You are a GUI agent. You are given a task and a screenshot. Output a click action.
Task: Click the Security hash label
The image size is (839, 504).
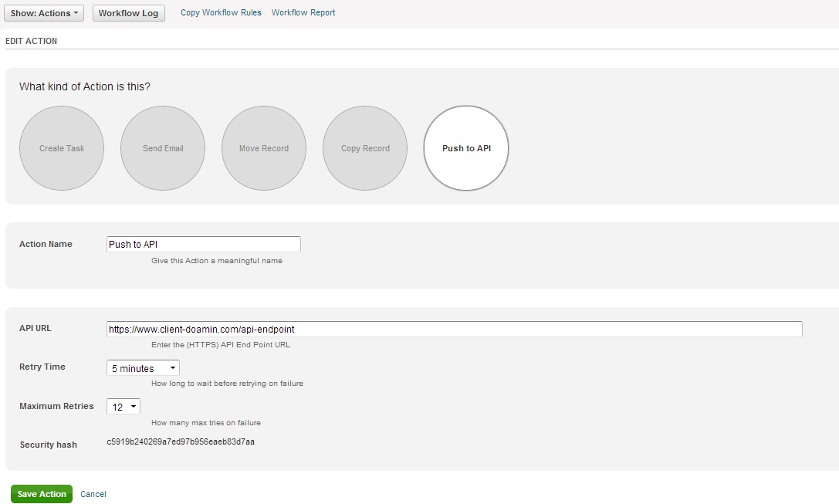pos(48,445)
